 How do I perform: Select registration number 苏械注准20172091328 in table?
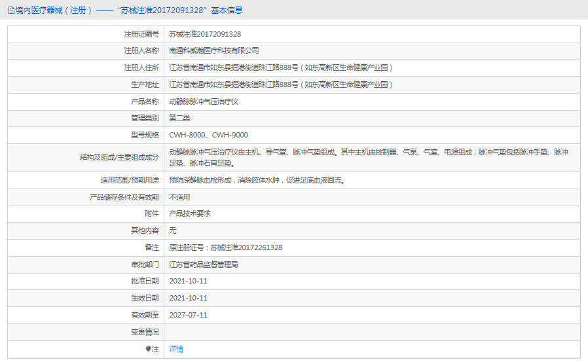pos(205,34)
